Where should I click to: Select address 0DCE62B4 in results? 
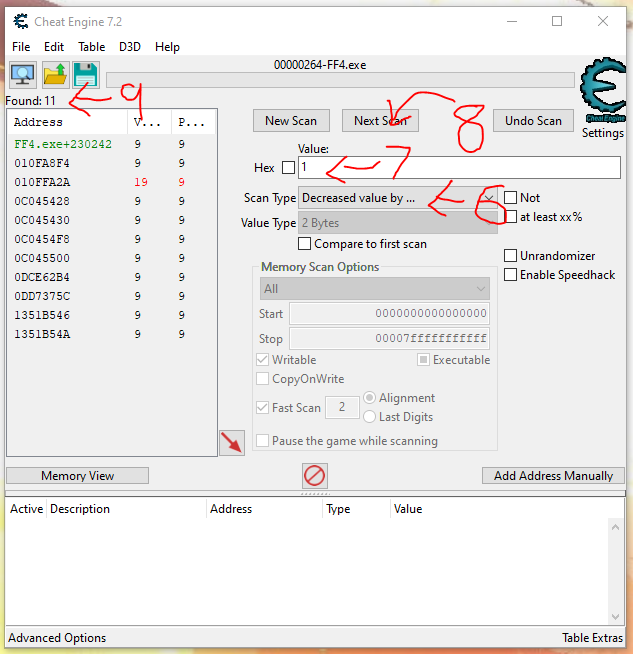click(112, 277)
